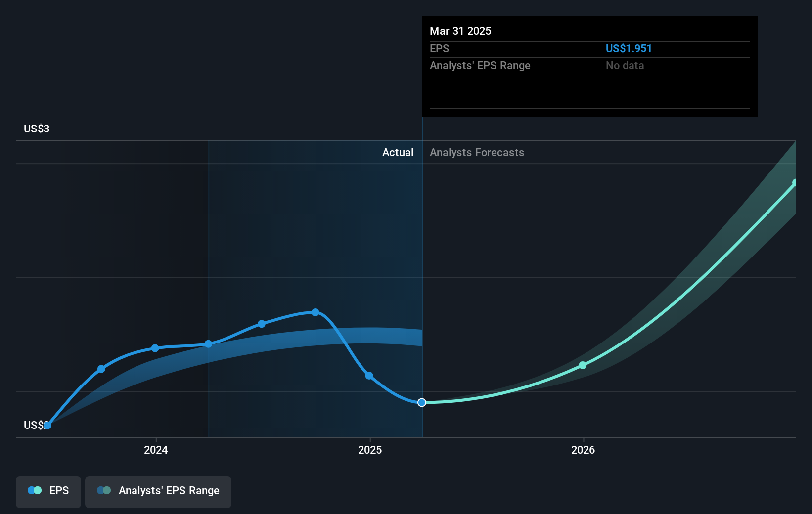Click the EPS row label in tooltip
Image resolution: width=812 pixels, height=514 pixels.
[x=439, y=48]
